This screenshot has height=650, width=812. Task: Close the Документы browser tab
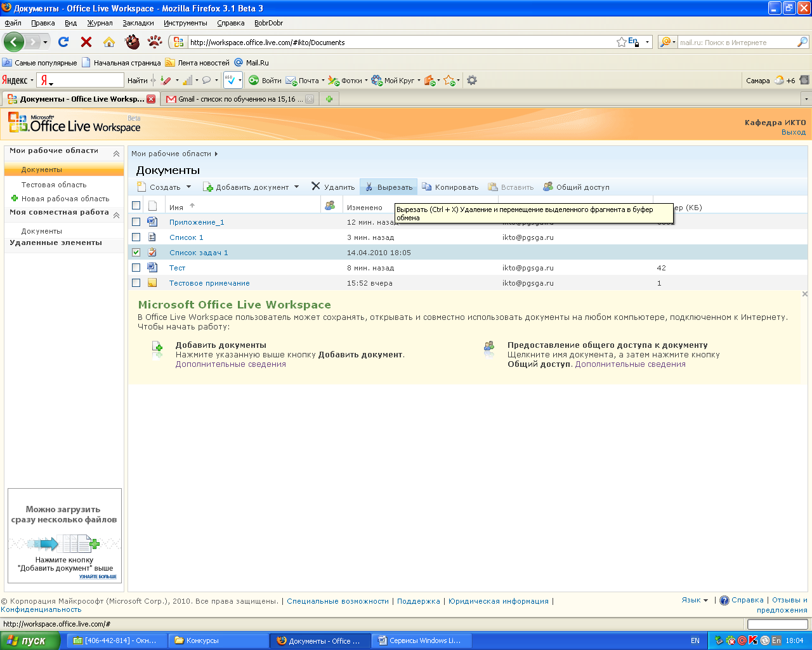click(151, 99)
